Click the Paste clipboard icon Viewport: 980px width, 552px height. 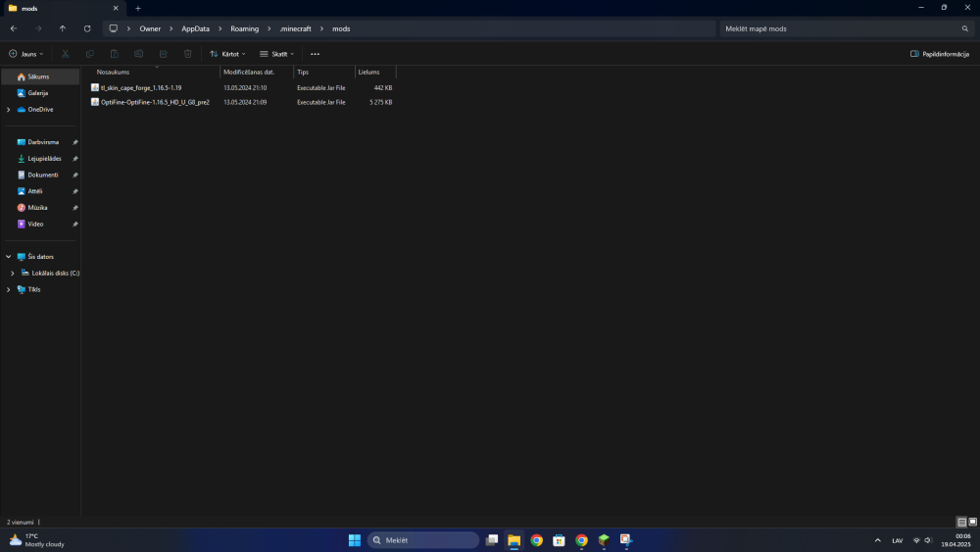pos(115,54)
